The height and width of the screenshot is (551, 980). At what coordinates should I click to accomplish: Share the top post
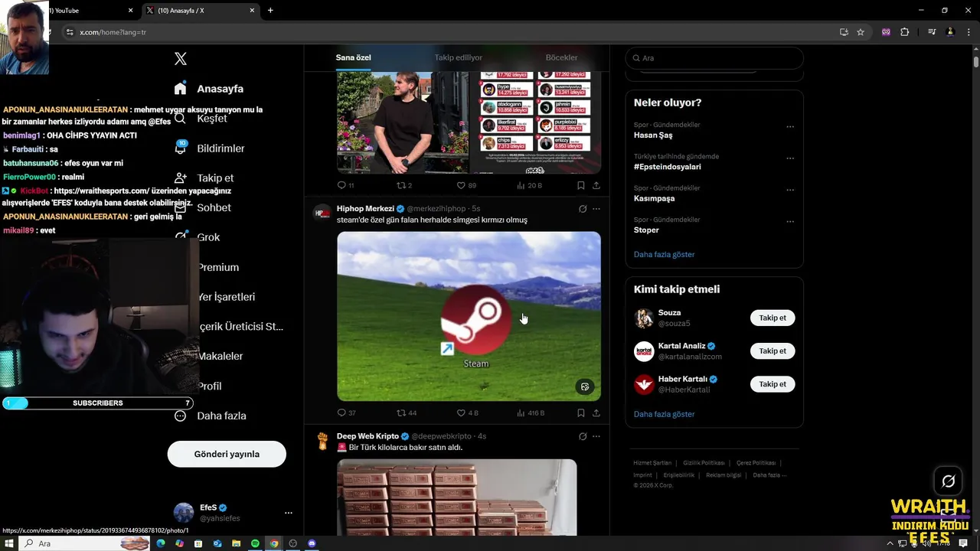pos(596,185)
